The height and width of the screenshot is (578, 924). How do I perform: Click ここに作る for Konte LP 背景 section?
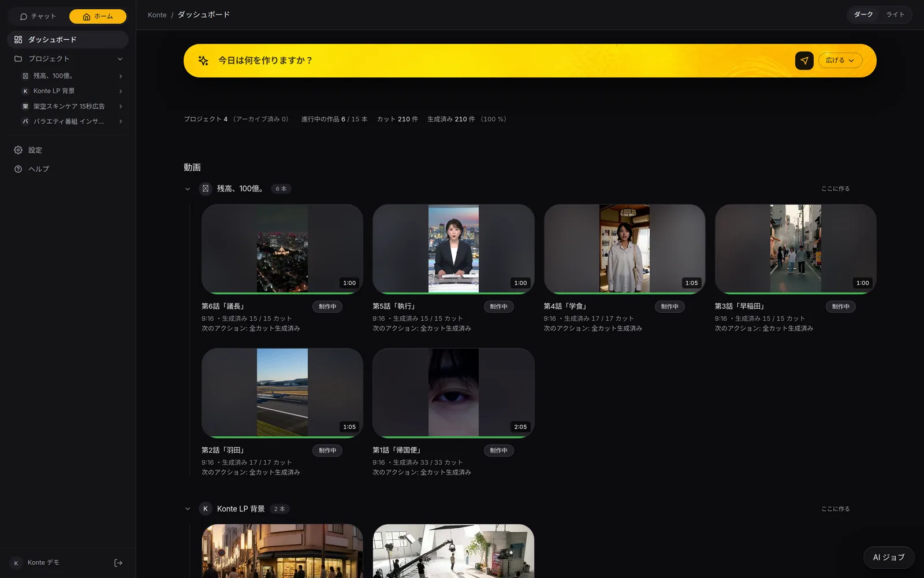pos(835,509)
